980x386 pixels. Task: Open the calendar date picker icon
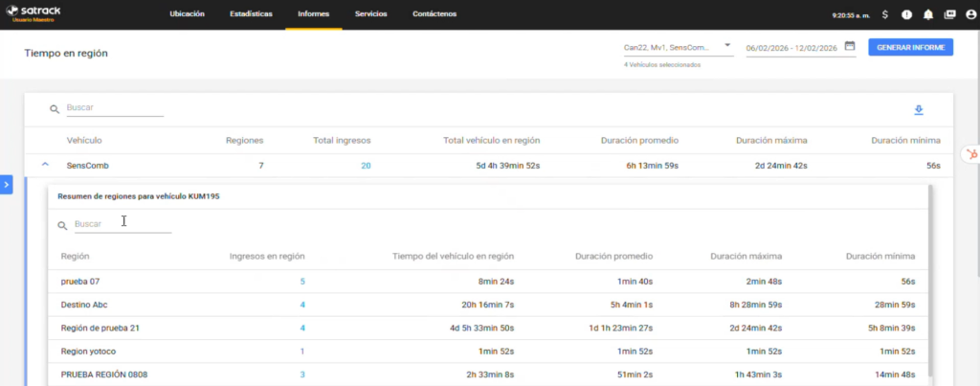(x=850, y=46)
